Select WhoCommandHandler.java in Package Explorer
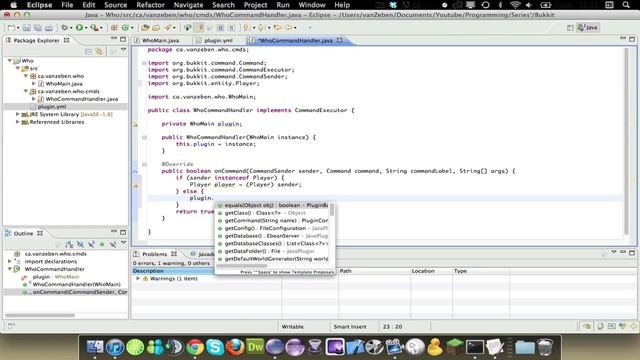This screenshot has height=360, width=640. point(82,99)
